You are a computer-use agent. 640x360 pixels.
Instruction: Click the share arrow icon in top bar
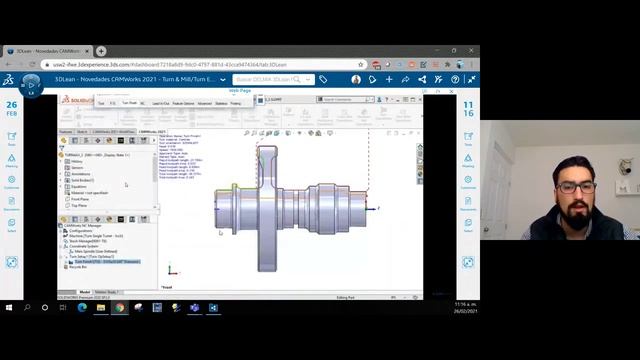(x=405, y=80)
